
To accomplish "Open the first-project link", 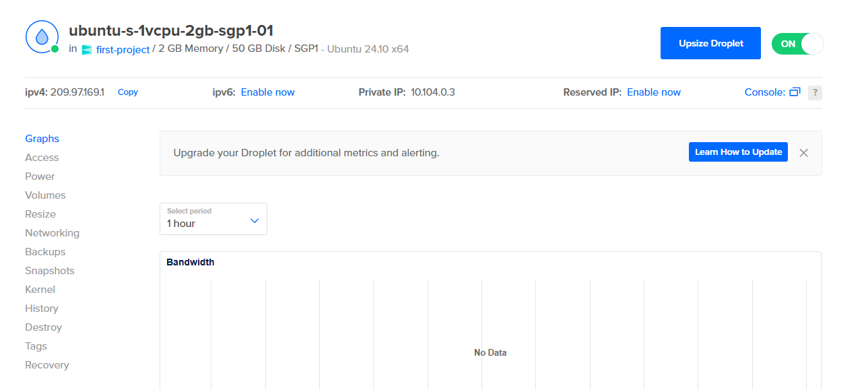I will [123, 49].
